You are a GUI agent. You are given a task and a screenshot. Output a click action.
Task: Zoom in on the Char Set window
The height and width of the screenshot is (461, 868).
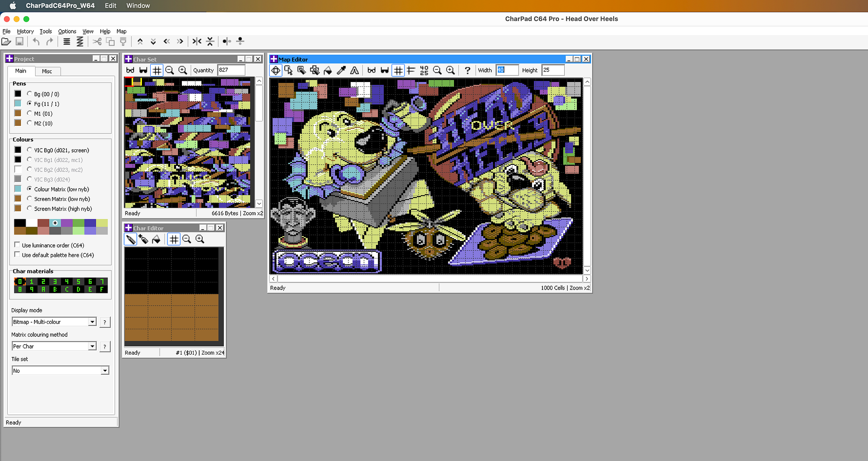pos(183,70)
